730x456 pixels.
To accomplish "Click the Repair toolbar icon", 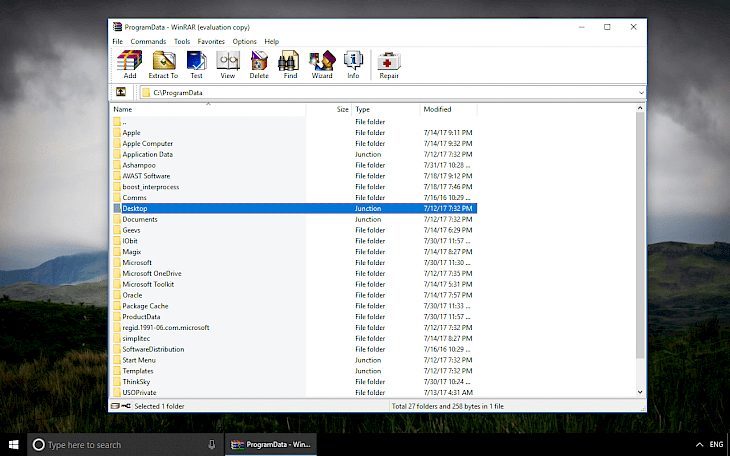I will point(389,65).
